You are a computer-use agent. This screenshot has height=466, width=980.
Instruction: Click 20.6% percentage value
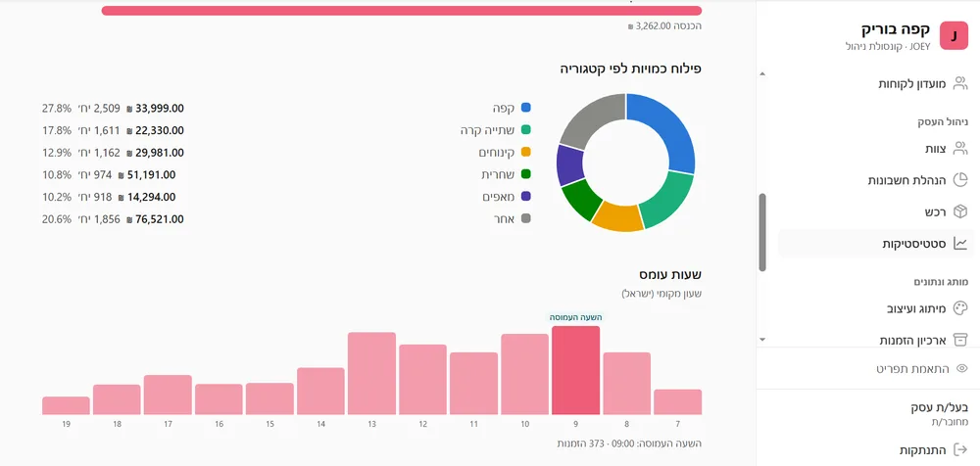pos(56,219)
